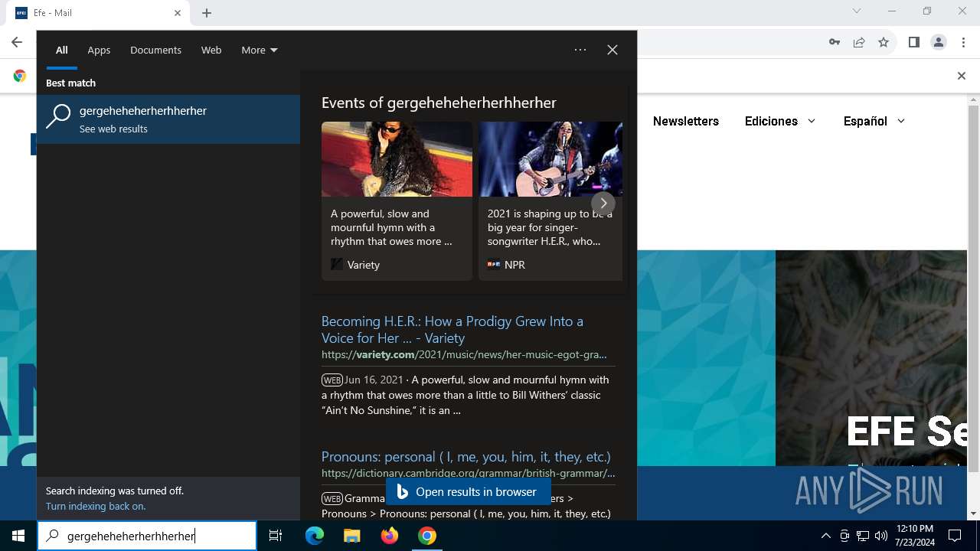Dismiss the Chrome infobar with X

(962, 76)
